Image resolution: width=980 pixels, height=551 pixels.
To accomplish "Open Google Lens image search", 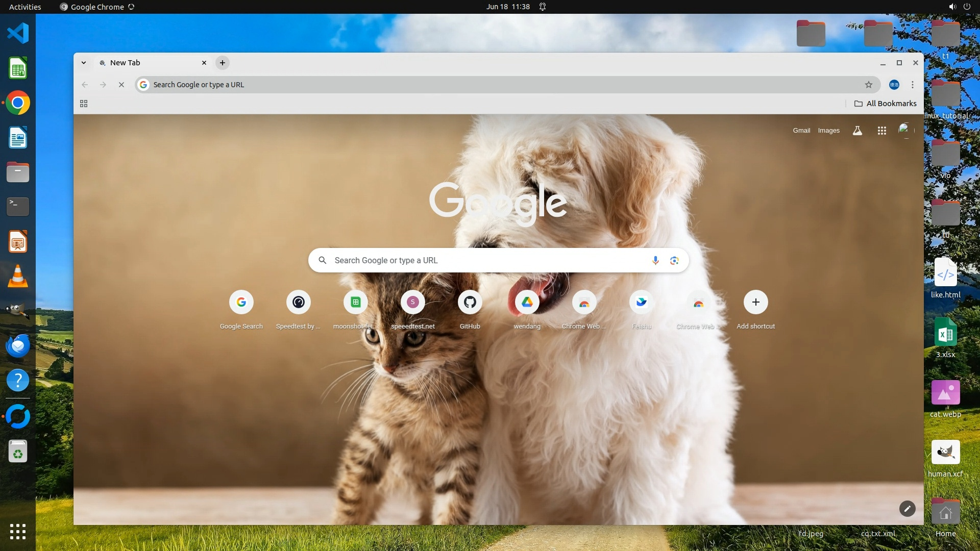I will click(674, 260).
